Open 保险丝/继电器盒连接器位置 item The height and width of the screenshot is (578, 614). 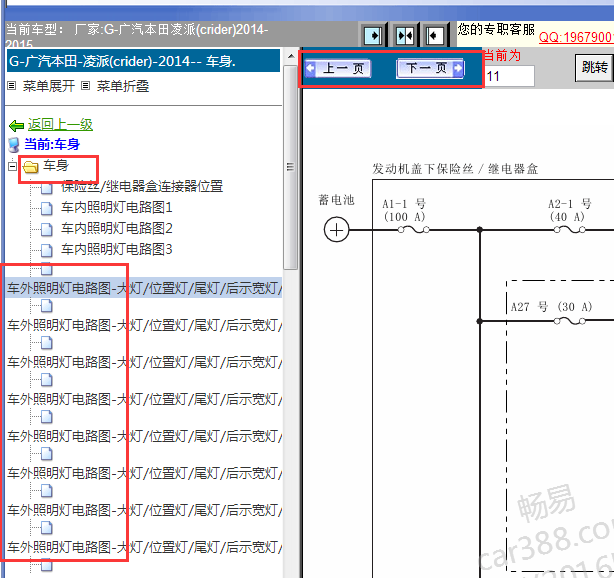pyautogui.click(x=142, y=186)
